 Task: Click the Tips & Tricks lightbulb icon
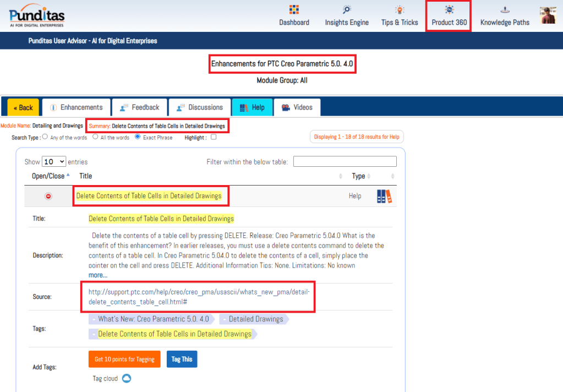(400, 10)
